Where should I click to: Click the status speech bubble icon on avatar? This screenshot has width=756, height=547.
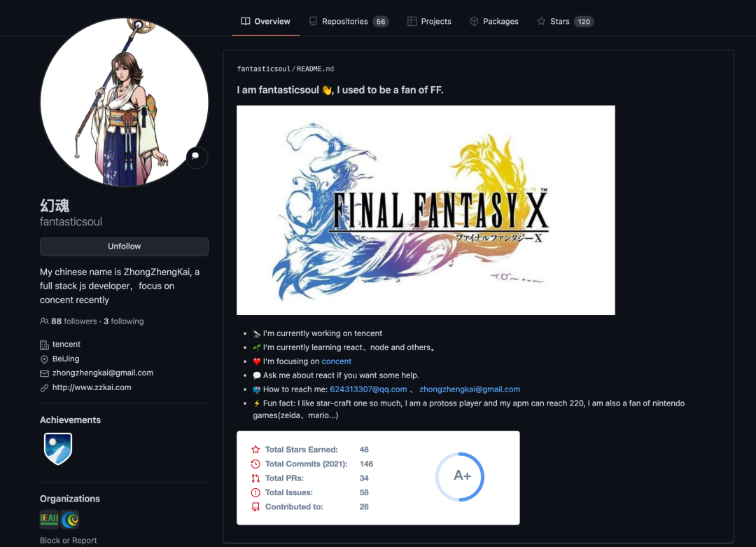197,157
